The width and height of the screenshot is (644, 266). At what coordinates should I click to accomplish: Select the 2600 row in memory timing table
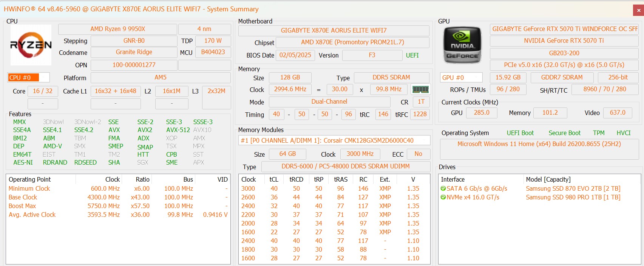click(334, 197)
